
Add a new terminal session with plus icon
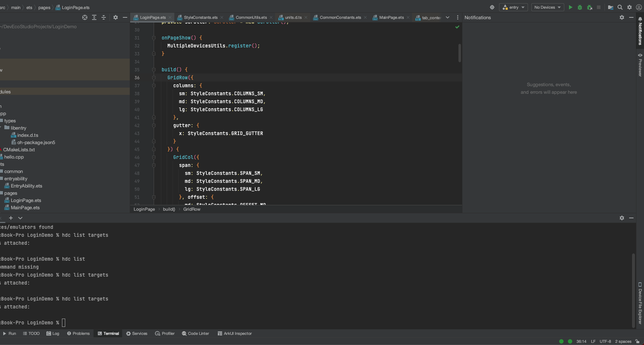pyautogui.click(x=11, y=218)
